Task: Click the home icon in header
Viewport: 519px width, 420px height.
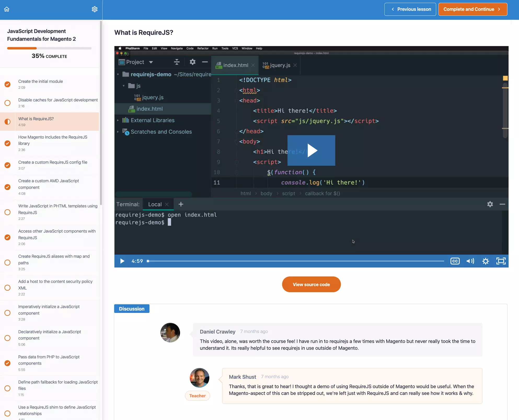Action: (x=7, y=9)
